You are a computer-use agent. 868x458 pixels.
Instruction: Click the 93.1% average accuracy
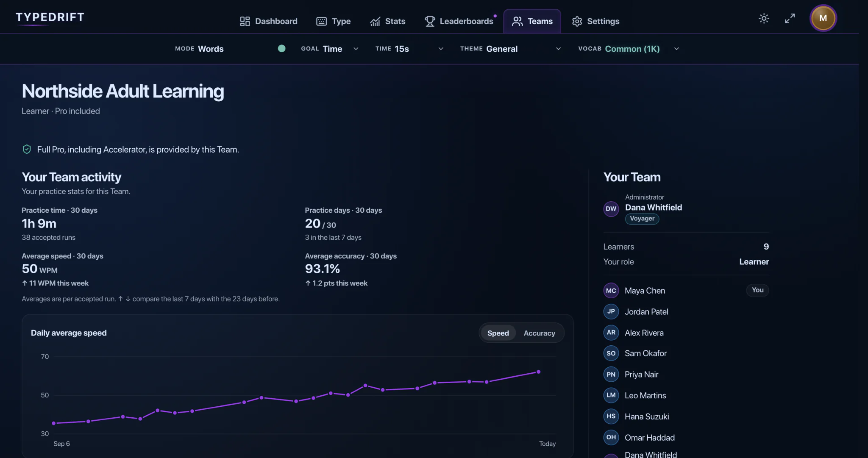pyautogui.click(x=323, y=269)
